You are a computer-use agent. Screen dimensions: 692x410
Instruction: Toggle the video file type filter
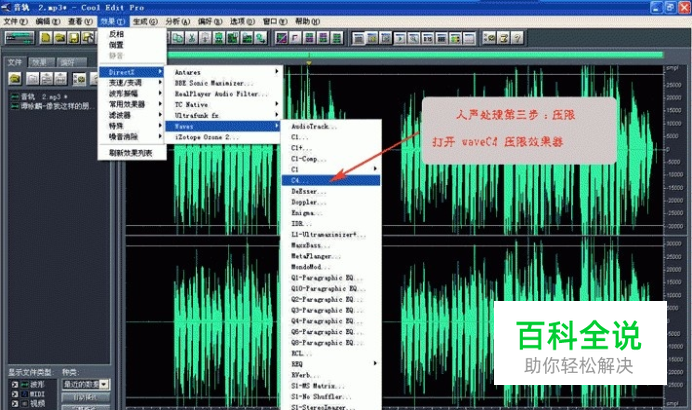coord(15,403)
